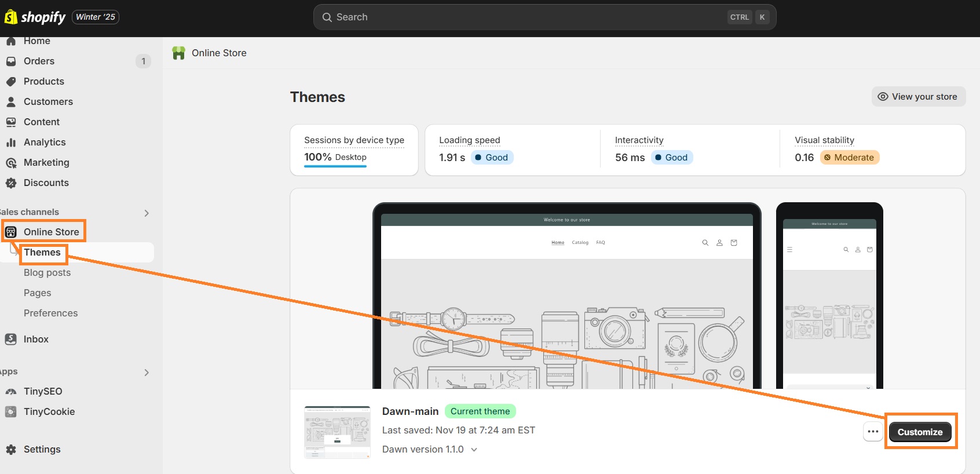Click the Online Store breadcrumb title
This screenshot has height=474, width=980.
[x=219, y=53]
